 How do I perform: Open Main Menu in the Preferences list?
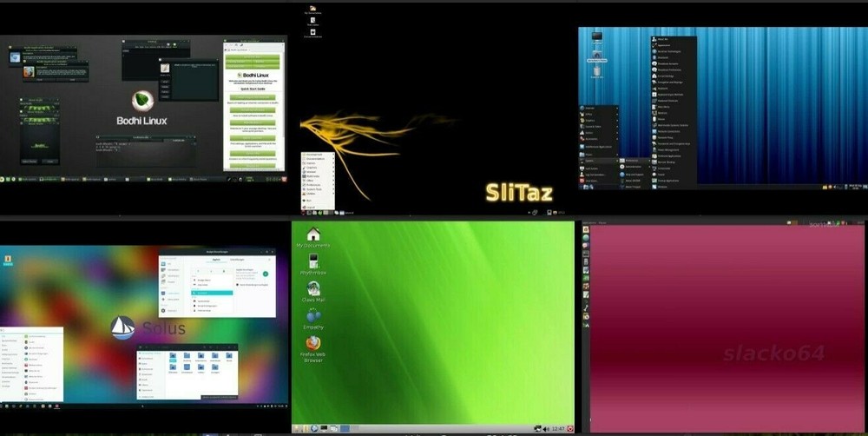pos(674,107)
